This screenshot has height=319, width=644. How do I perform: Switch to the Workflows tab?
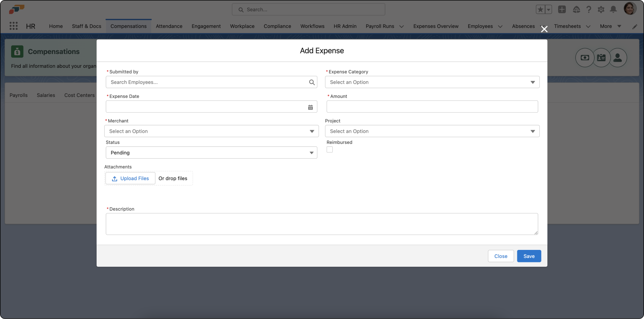click(x=312, y=26)
